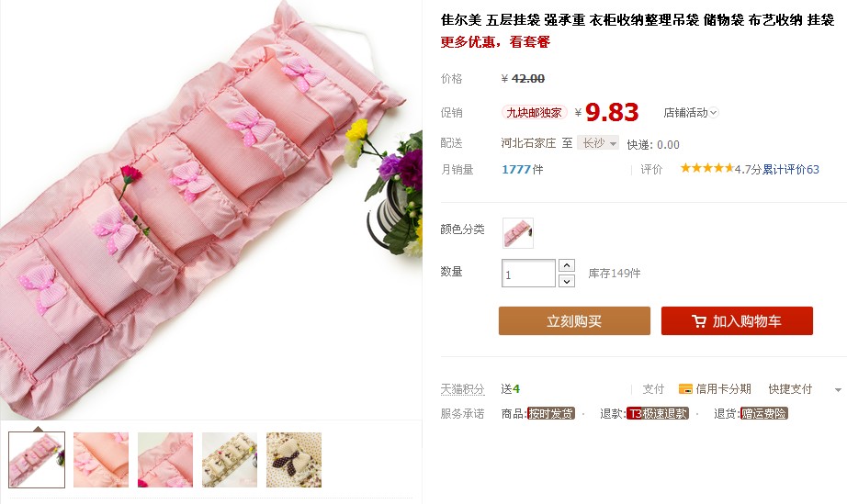Increase quantity with the up arrow
This screenshot has width=847, height=504.
[566, 265]
